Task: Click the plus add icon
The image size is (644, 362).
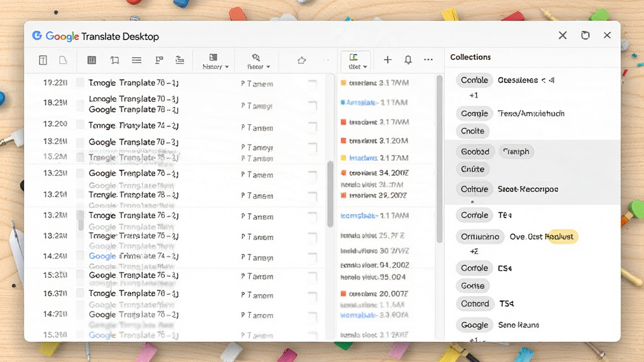Action: tap(387, 60)
